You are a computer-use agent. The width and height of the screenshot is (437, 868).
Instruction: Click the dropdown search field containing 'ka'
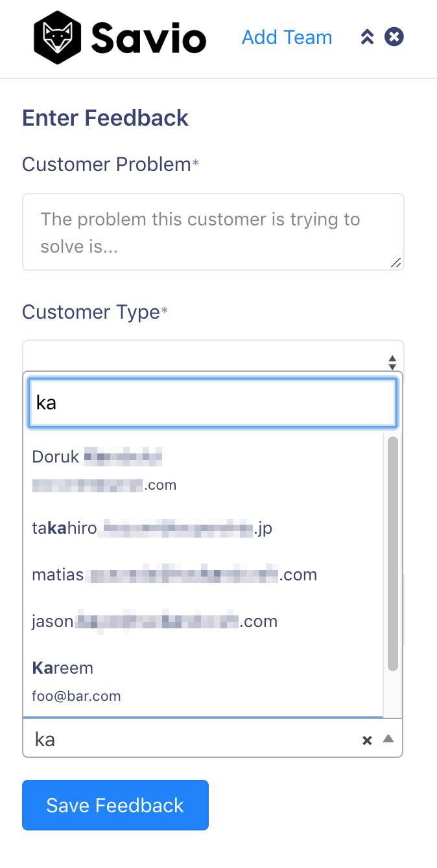click(213, 403)
